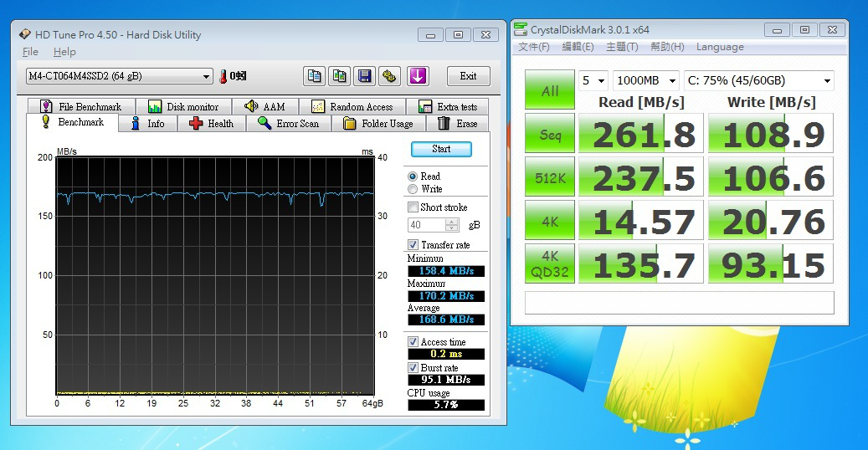Click the HD Tune Pro title bar icon

pyautogui.click(x=25, y=34)
